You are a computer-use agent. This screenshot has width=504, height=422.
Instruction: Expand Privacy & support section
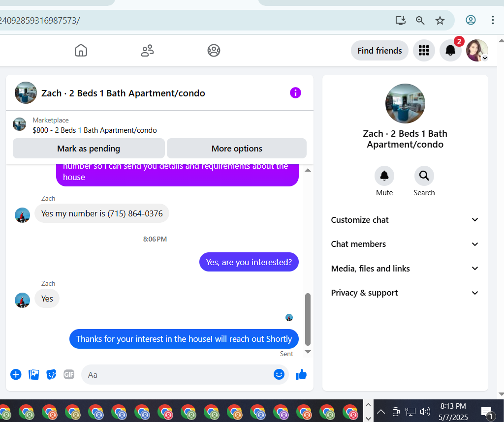(x=405, y=293)
